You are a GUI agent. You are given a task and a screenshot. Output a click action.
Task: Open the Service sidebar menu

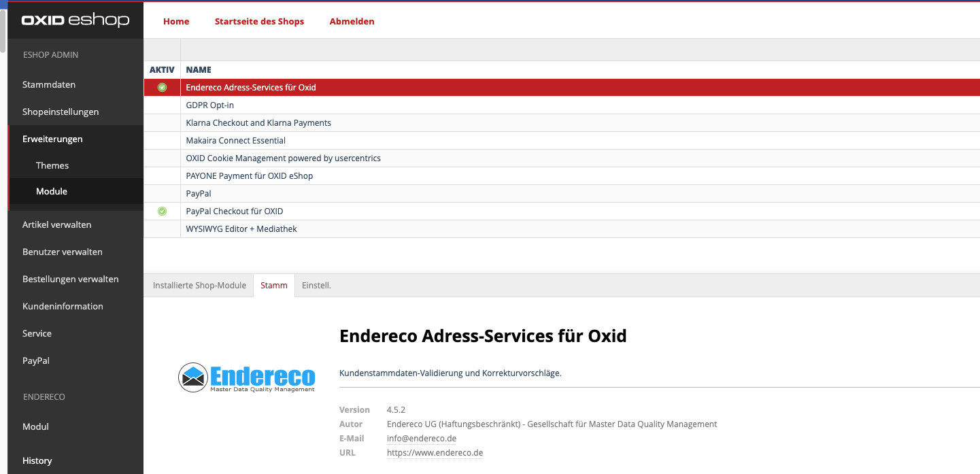[37, 333]
